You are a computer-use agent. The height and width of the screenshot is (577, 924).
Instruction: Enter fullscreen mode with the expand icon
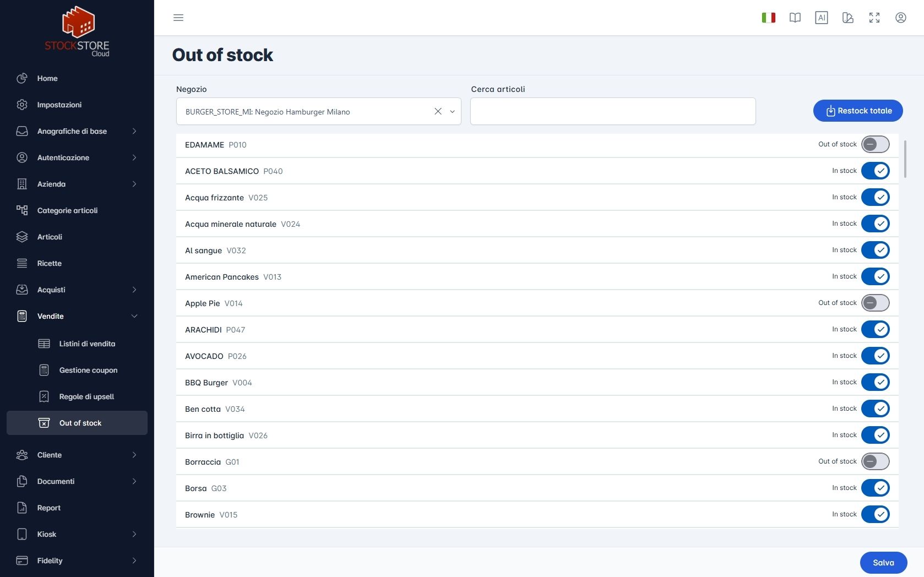coord(874,18)
